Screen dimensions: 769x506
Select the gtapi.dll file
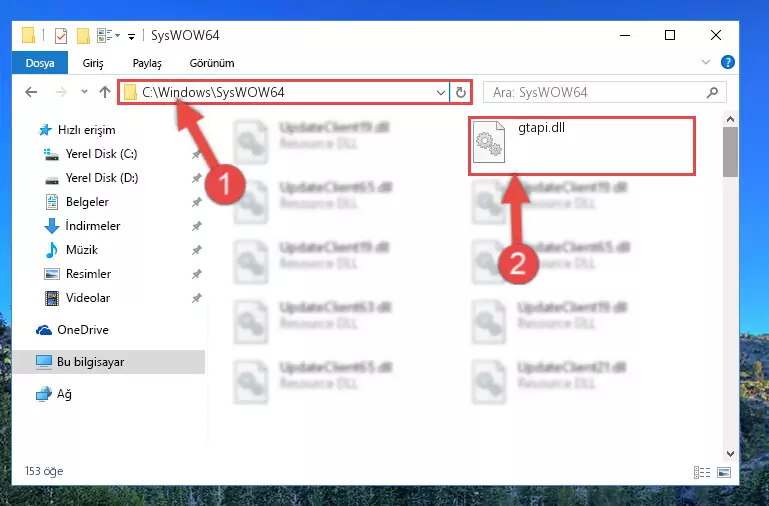click(582, 146)
